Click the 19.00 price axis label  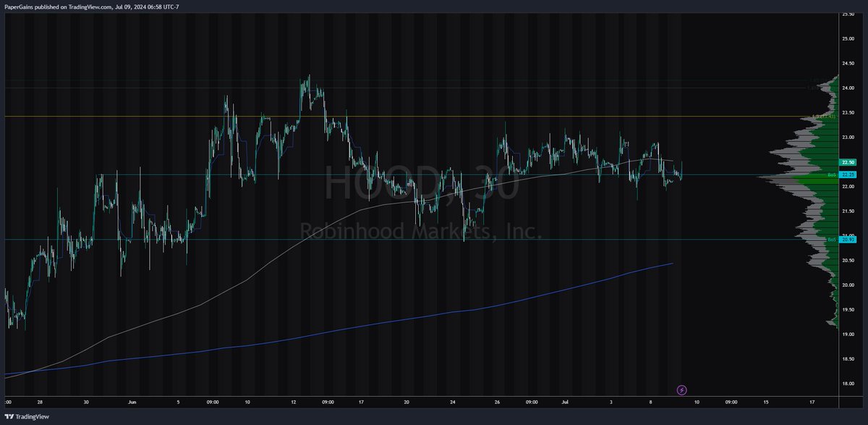[x=848, y=334]
